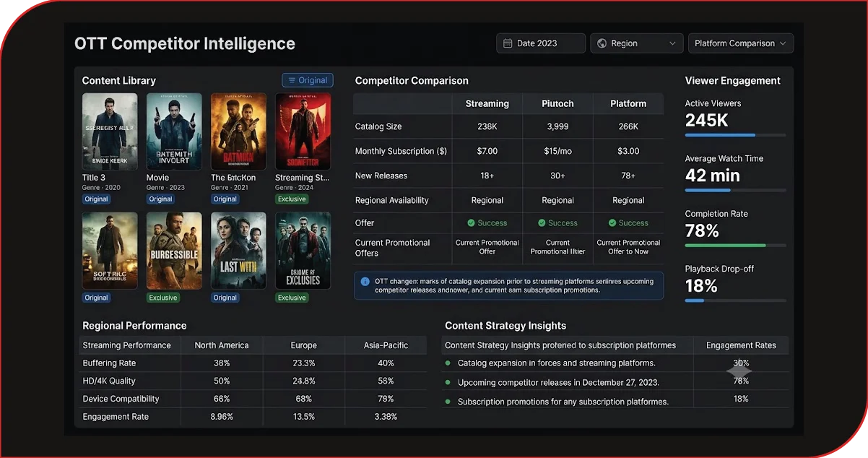Click the 18% subscription promotions engagement value

(741, 399)
